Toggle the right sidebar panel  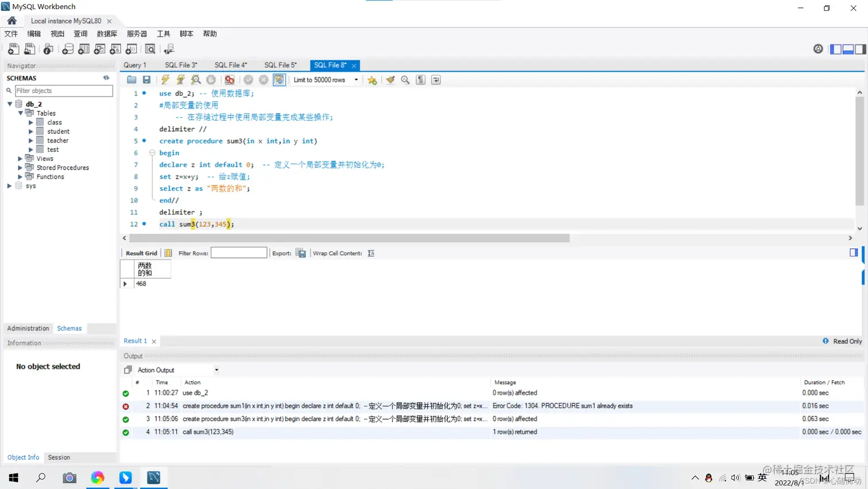coord(860,49)
